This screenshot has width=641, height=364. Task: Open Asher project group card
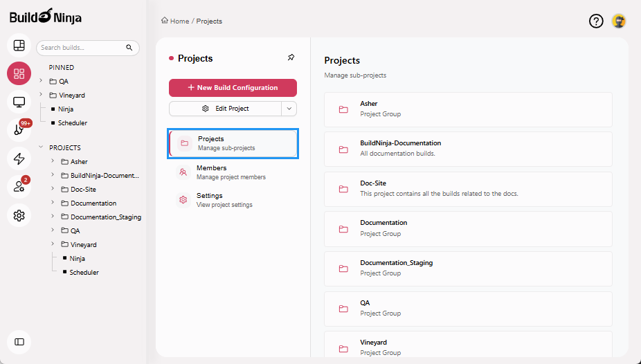pos(468,109)
